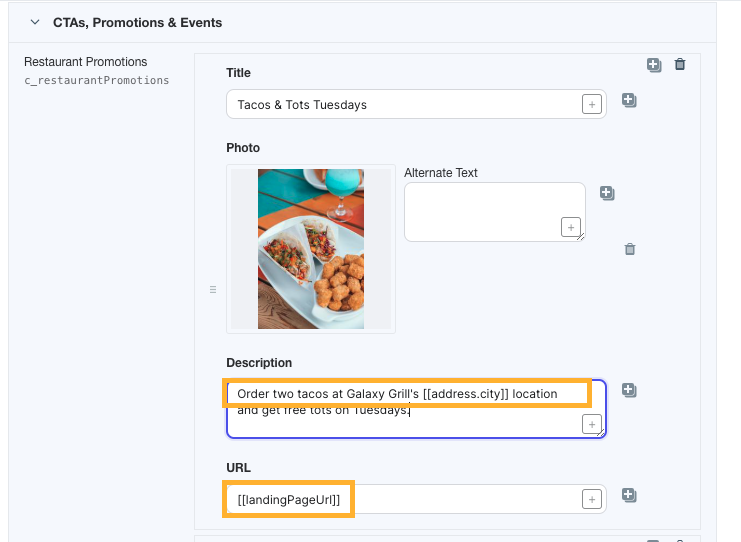Click the copy icon beside the Description field

coord(629,390)
